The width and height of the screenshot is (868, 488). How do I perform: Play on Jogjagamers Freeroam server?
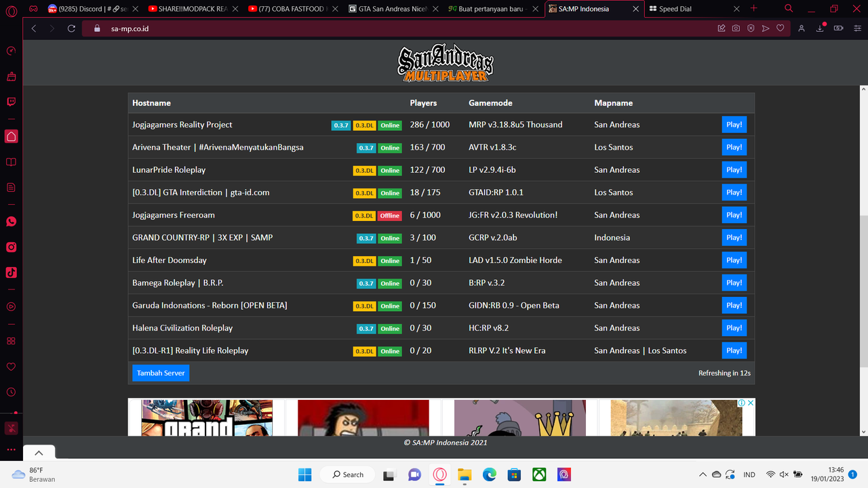(734, 215)
